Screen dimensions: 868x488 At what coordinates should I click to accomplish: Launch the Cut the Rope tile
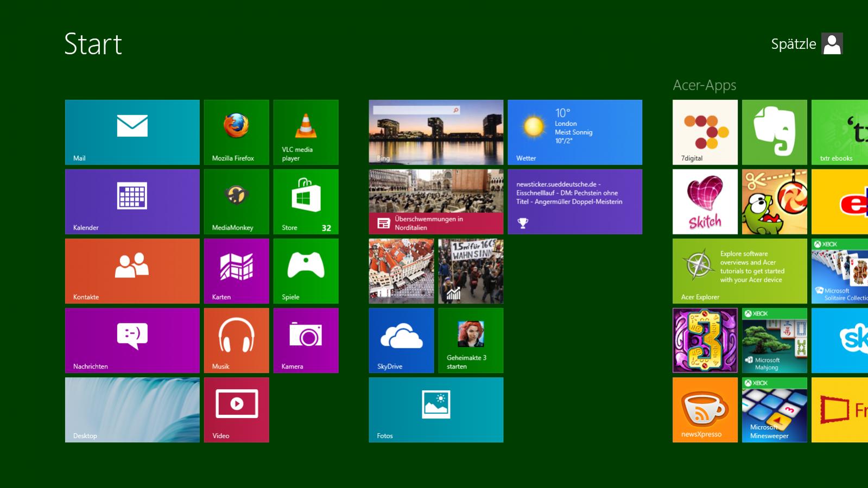(x=775, y=201)
